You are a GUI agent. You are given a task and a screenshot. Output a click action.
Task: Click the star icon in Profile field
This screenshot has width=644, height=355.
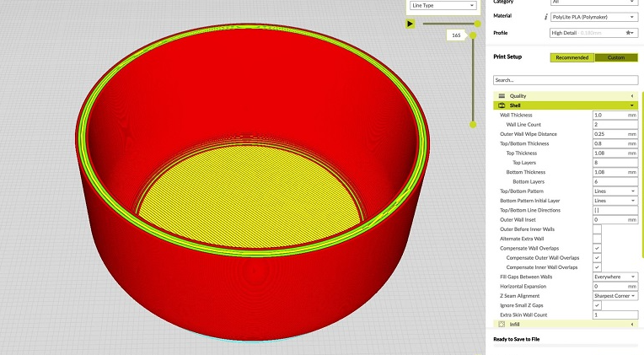pyautogui.click(x=629, y=33)
